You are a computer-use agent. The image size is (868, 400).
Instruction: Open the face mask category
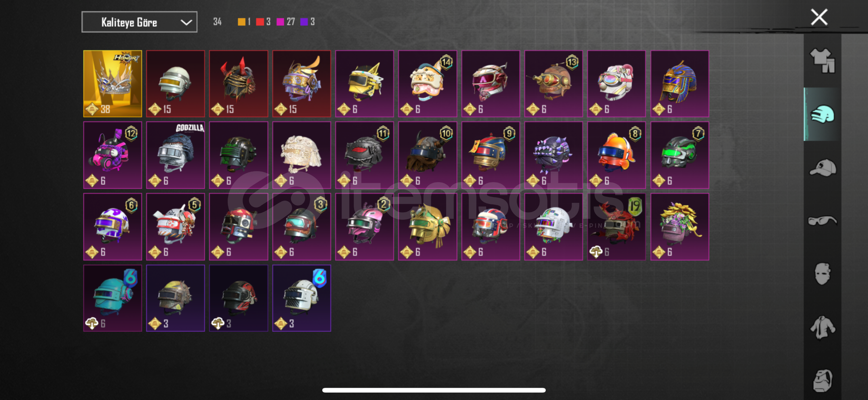822,274
